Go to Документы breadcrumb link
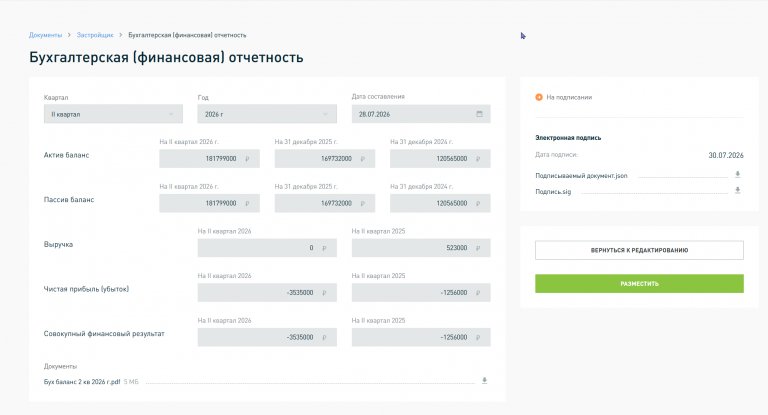This screenshot has height=415, width=768. 45,35
